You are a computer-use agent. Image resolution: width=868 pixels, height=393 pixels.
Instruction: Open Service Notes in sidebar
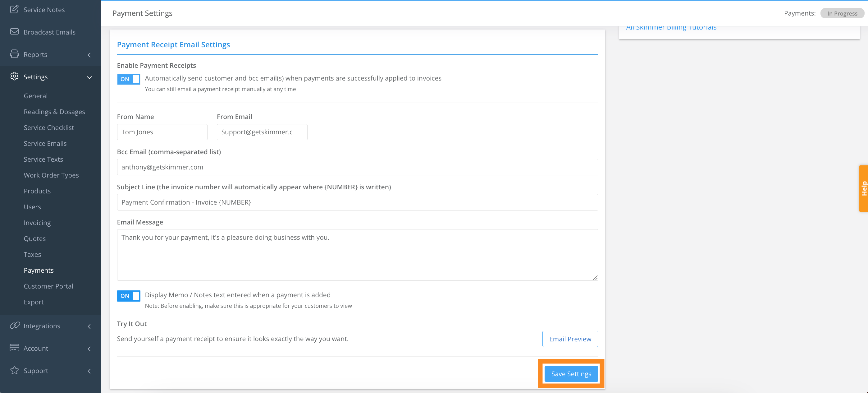44,9
